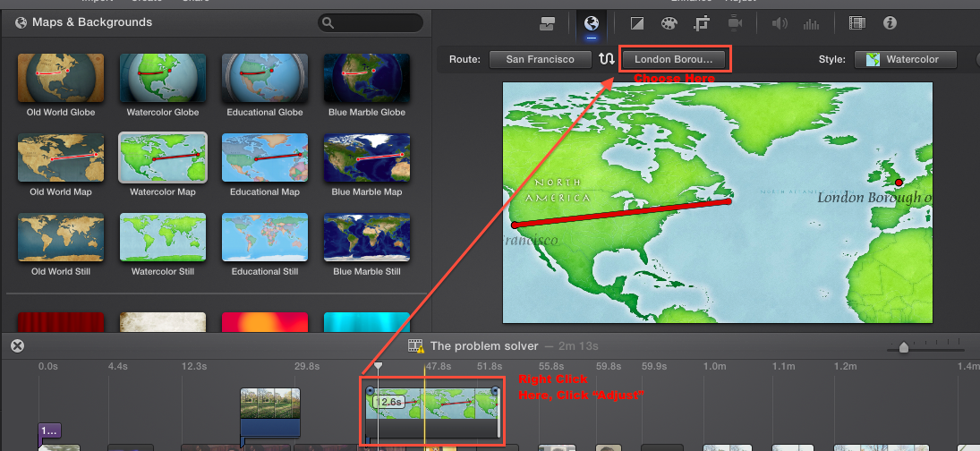Click the timeline playhead marker
This screenshot has width=980, height=451.
tap(378, 366)
